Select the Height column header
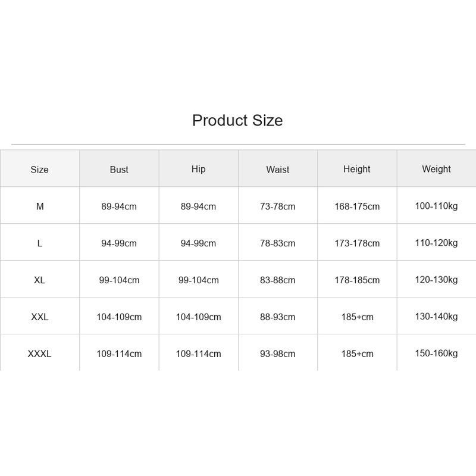 click(356, 169)
